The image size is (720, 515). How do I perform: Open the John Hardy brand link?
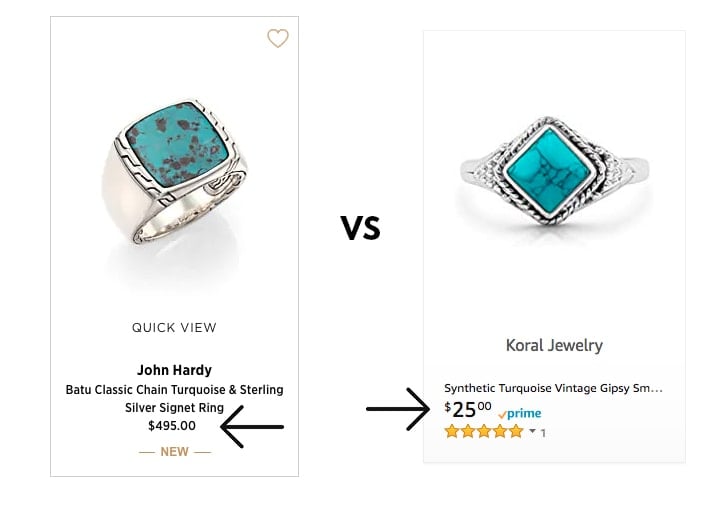pyautogui.click(x=174, y=370)
